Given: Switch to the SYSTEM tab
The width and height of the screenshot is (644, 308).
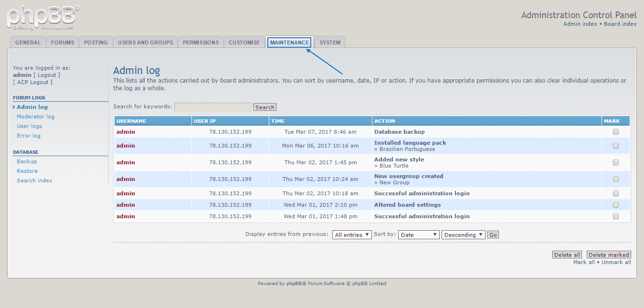Looking at the screenshot, I should click(329, 42).
